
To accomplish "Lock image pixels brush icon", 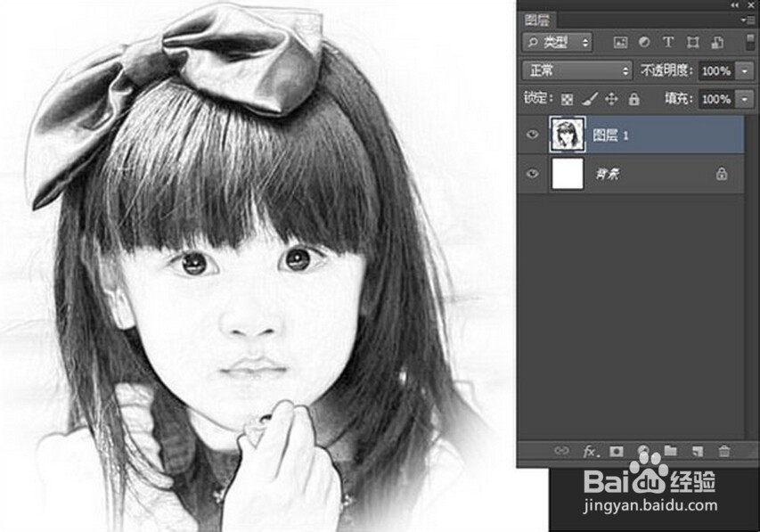I will click(x=590, y=99).
